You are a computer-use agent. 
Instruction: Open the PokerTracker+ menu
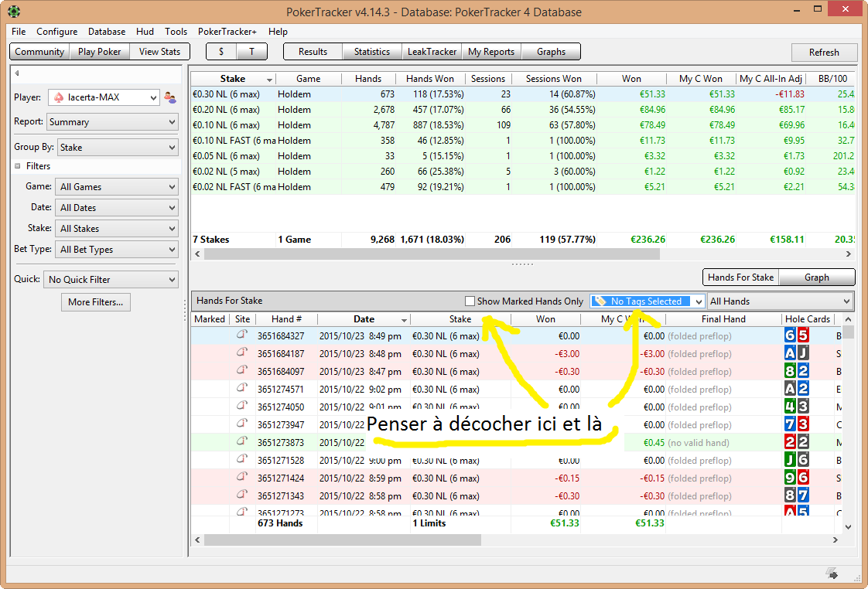(227, 32)
